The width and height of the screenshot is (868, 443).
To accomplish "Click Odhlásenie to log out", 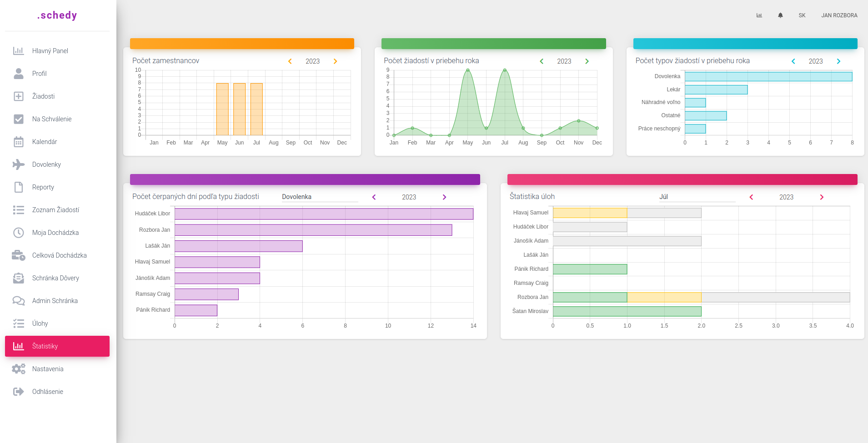I will click(57, 392).
